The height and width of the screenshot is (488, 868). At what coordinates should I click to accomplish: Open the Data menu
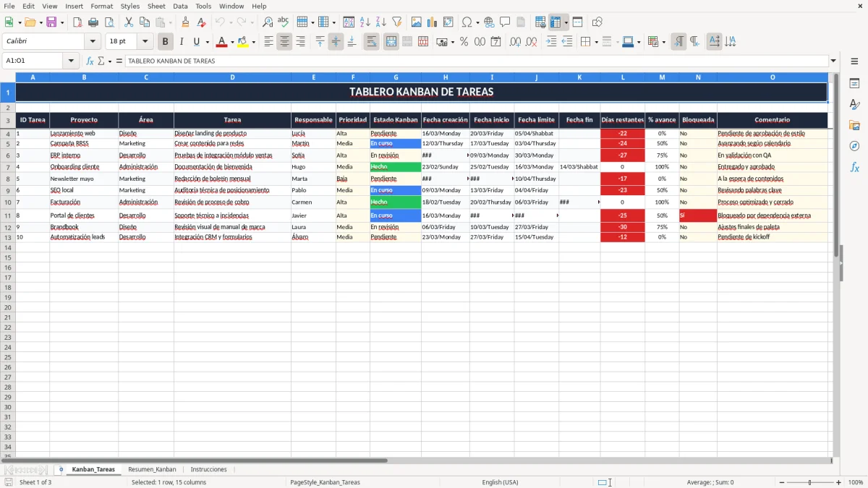pos(180,6)
